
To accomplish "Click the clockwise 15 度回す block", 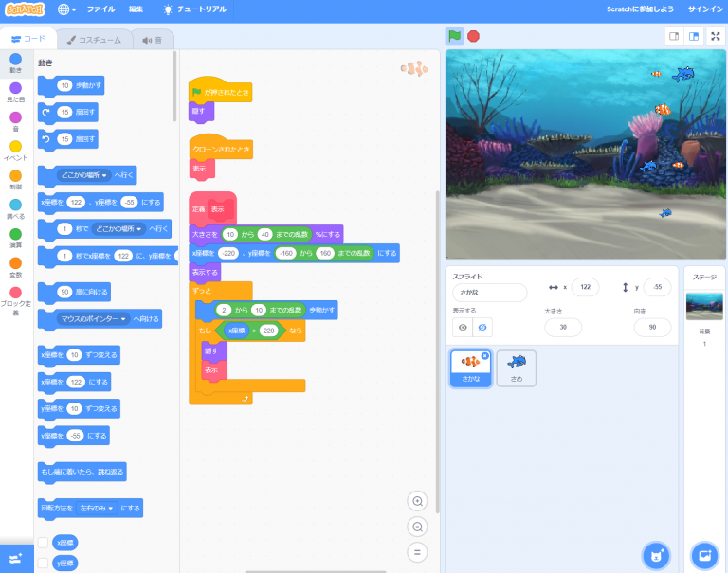I will [x=68, y=113].
